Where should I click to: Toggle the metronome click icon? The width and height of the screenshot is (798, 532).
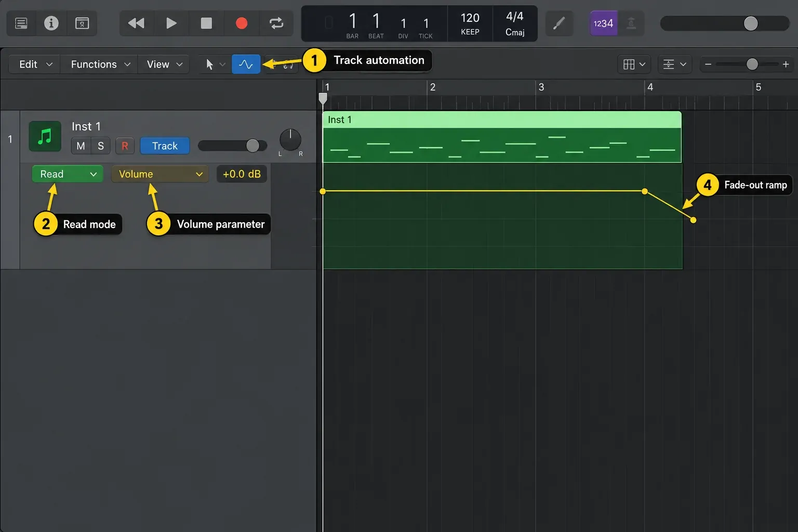click(x=631, y=23)
